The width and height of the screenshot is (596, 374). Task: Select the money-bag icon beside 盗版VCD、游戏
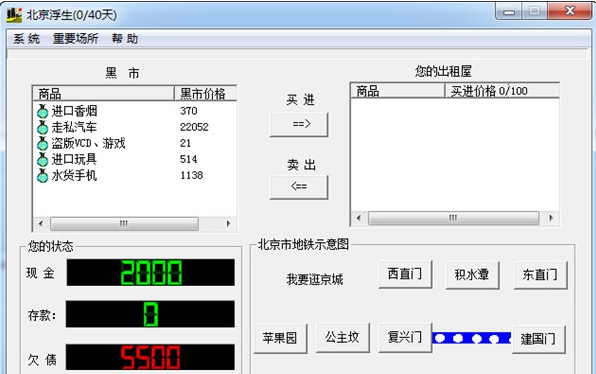tap(43, 143)
